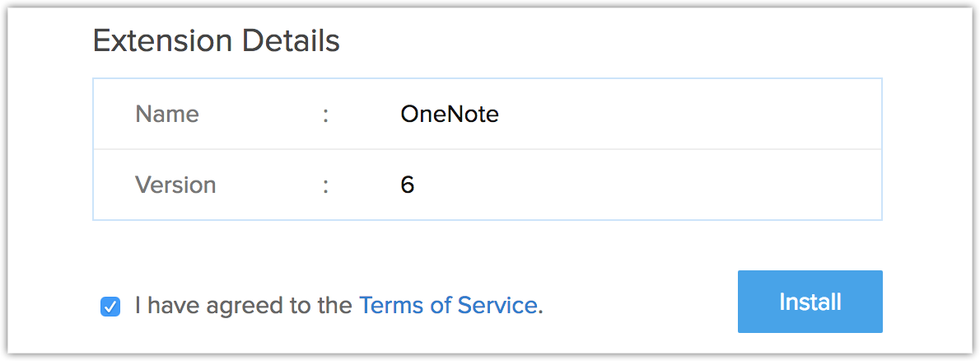Viewport: 980px width, 361px height.
Task: Click the "I have agreed to the" text
Action: (243, 306)
